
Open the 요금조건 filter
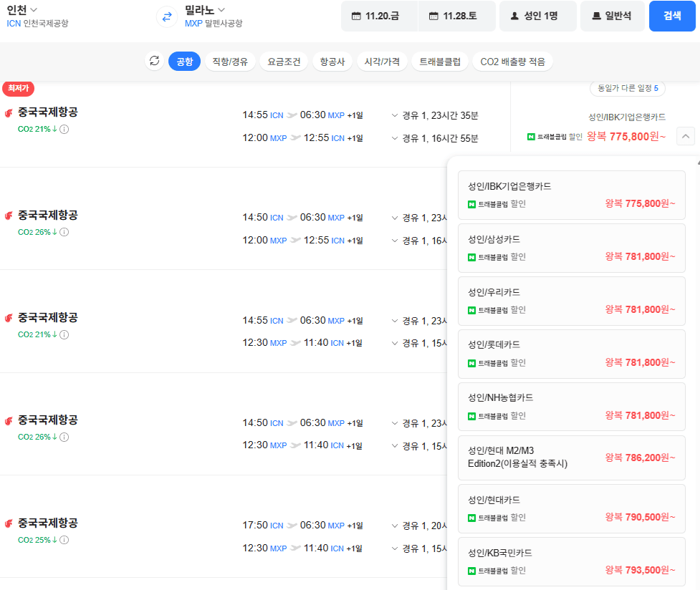(x=284, y=61)
